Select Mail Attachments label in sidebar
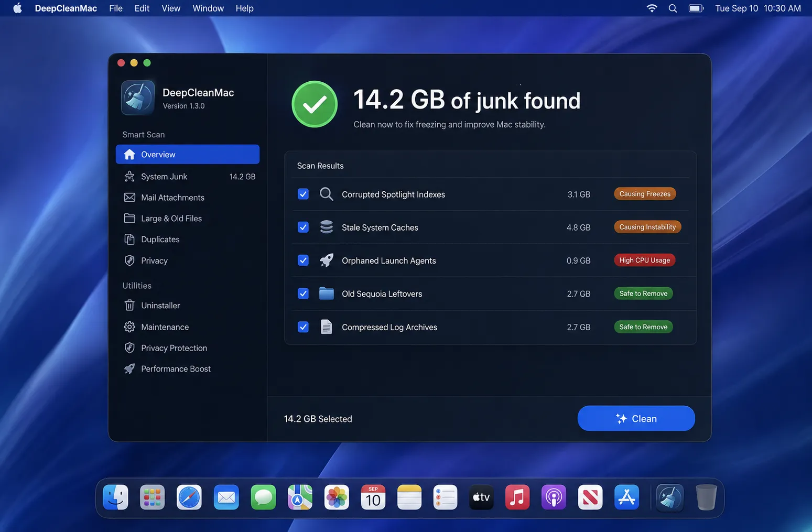812x532 pixels. (x=172, y=198)
